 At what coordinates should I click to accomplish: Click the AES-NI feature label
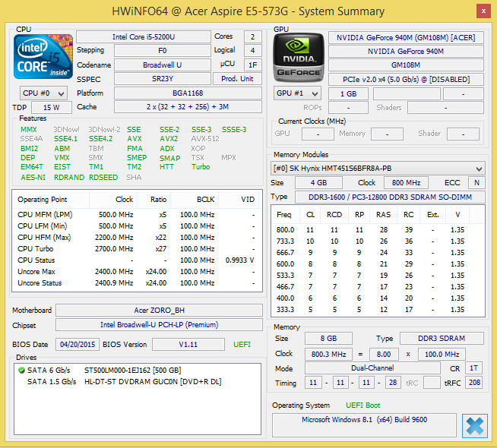coord(33,177)
